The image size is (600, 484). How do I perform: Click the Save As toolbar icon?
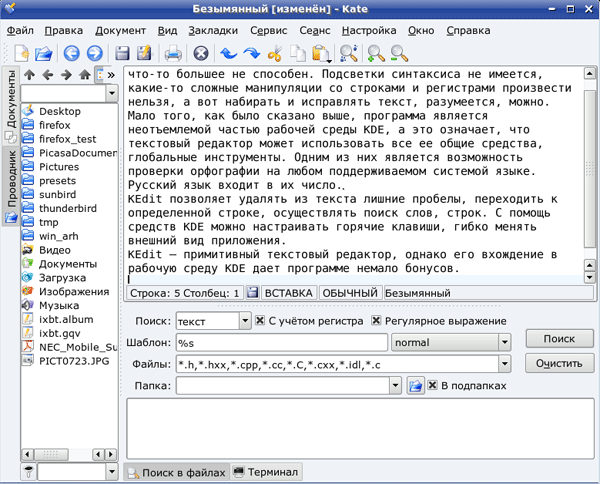(x=145, y=53)
